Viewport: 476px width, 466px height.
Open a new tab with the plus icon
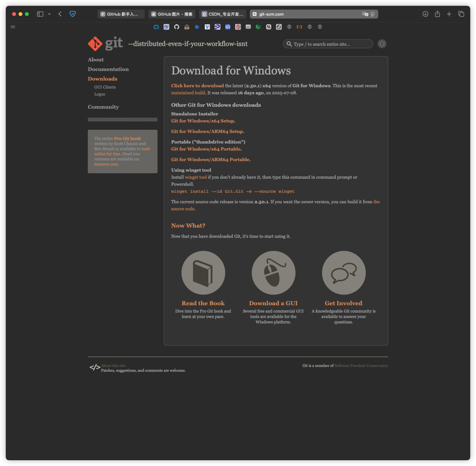[x=449, y=14]
